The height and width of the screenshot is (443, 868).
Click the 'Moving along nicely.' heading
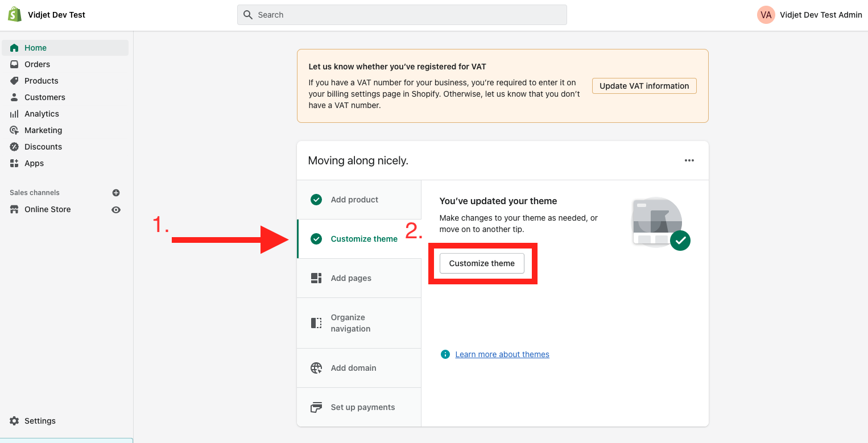point(358,161)
